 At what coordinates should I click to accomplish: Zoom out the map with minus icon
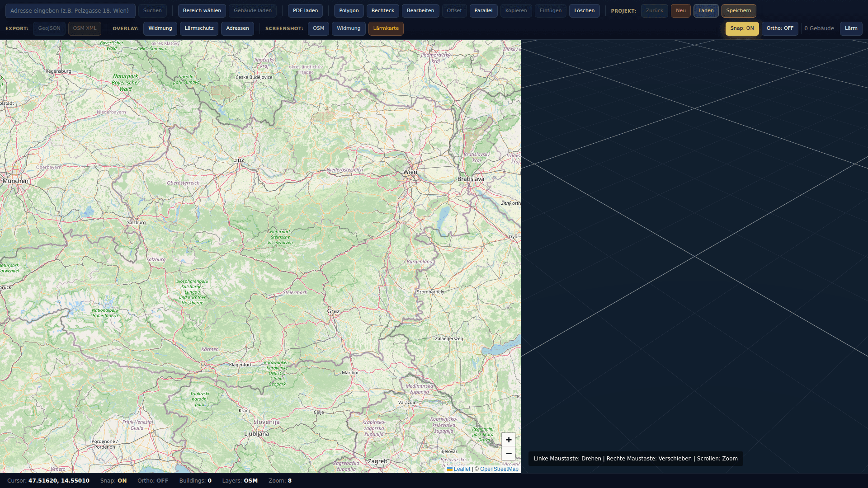pyautogui.click(x=509, y=453)
